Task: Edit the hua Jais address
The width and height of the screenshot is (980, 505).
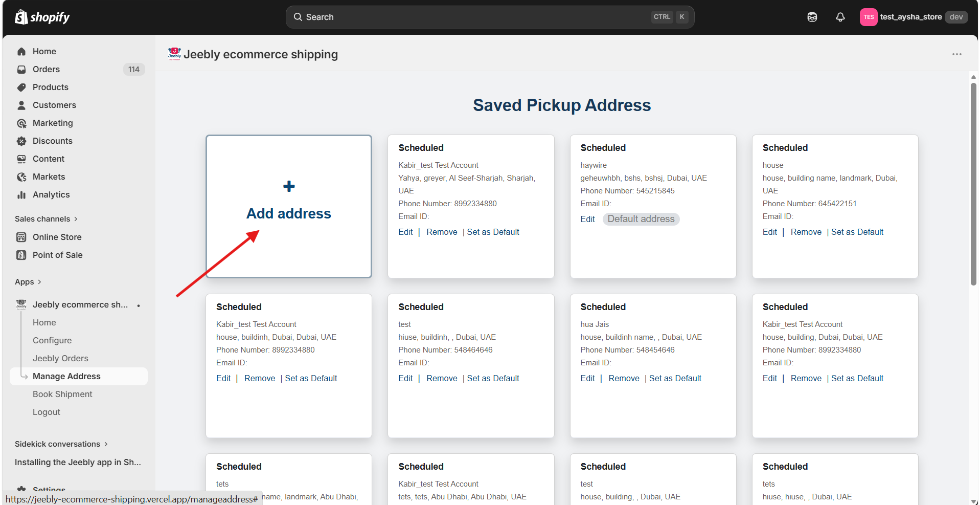Action: pyautogui.click(x=587, y=378)
